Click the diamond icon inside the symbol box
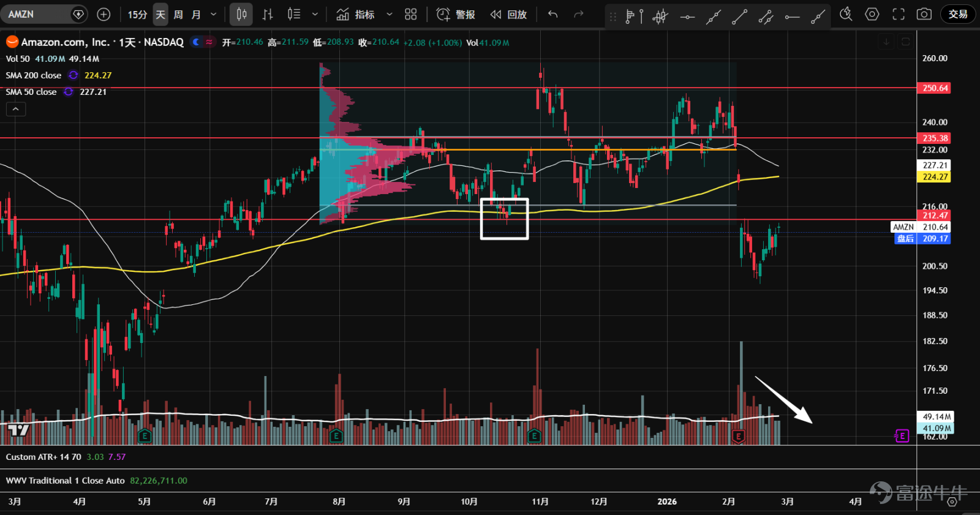Screen dimensions: 980x515 coord(78,14)
